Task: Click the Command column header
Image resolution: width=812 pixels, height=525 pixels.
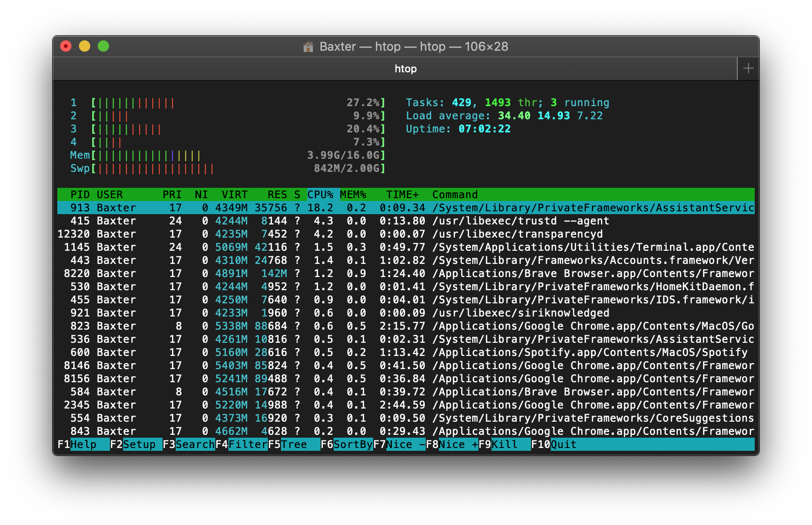Action: click(x=455, y=194)
